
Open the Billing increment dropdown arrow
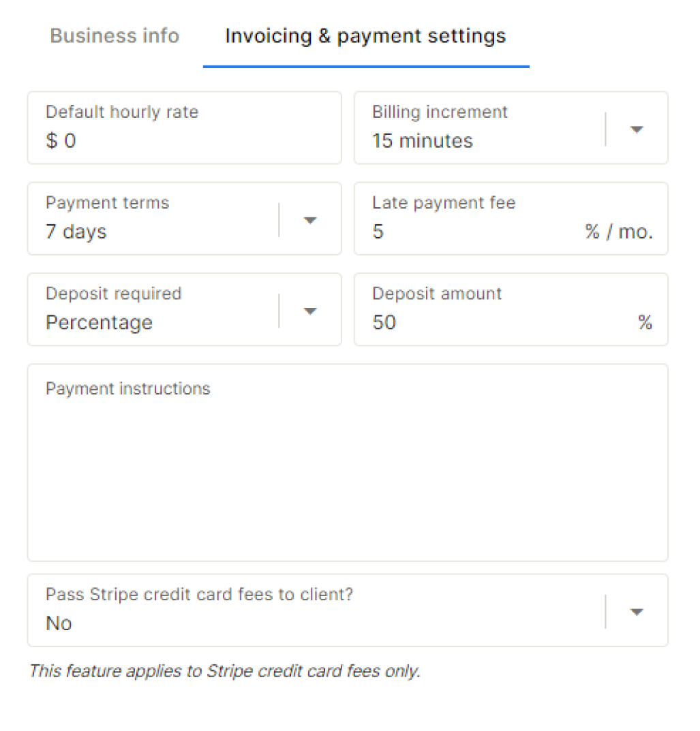[x=637, y=129]
